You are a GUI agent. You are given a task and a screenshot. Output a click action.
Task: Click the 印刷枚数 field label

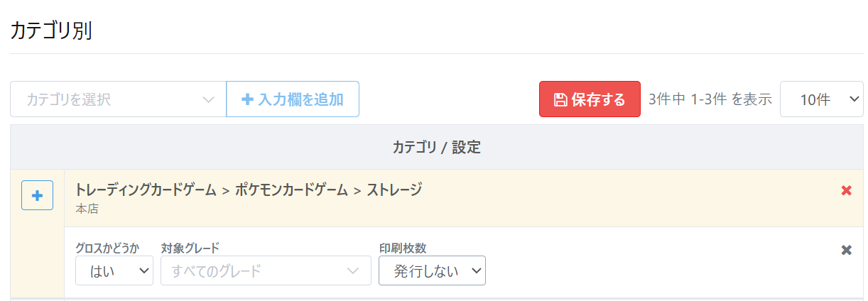[407, 248]
